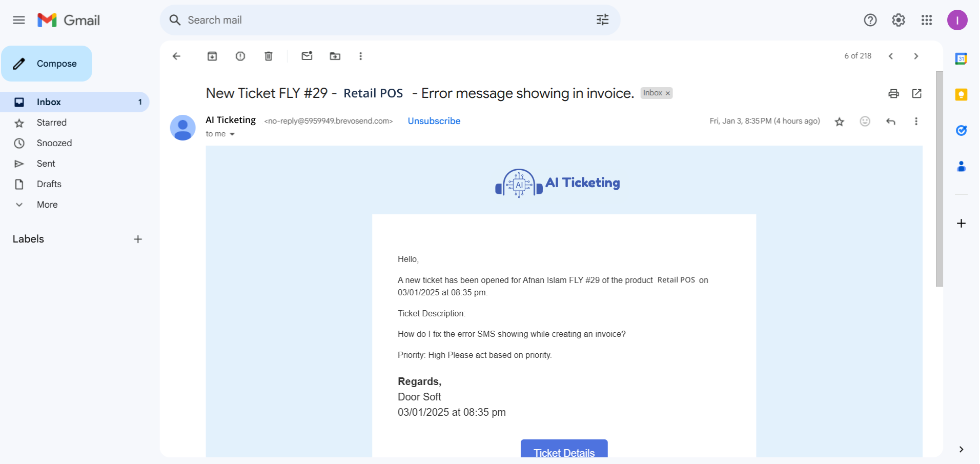Expand the More section in sidebar
This screenshot has height=464, width=980.
[47, 205]
